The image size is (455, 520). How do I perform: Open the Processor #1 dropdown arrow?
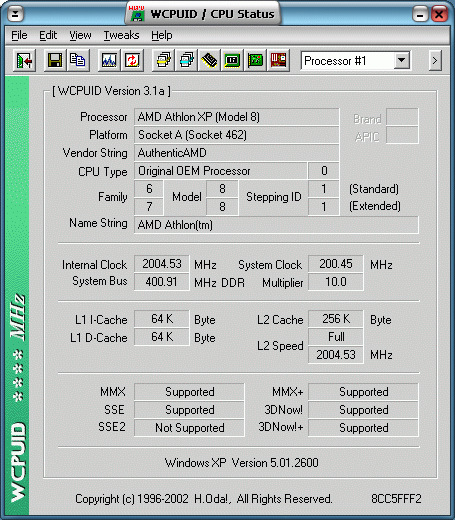pyautogui.click(x=402, y=61)
